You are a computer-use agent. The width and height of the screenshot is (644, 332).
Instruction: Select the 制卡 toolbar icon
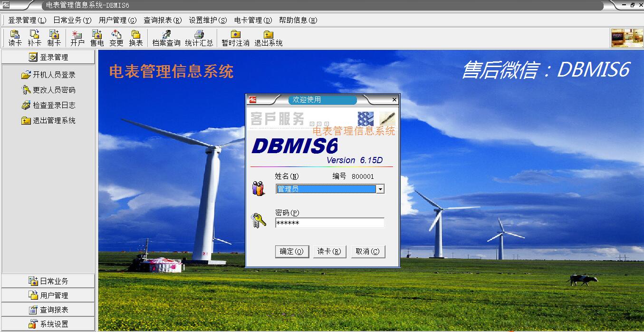click(54, 38)
